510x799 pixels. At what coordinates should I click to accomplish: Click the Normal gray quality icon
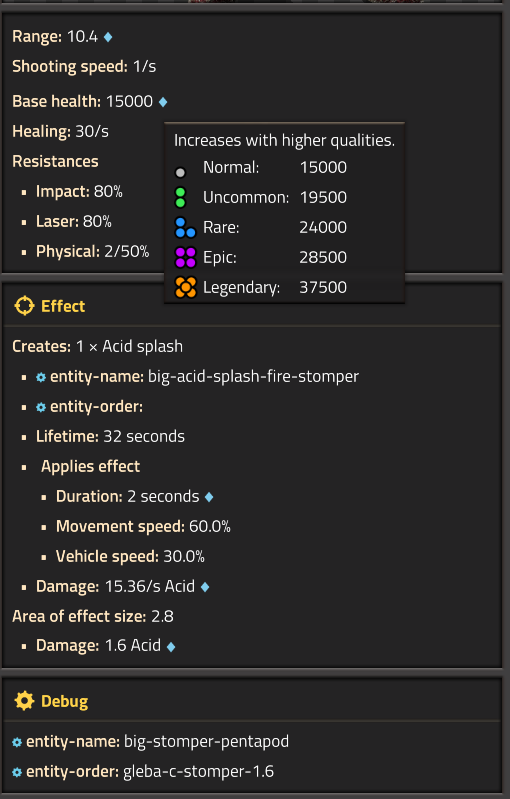180,173
